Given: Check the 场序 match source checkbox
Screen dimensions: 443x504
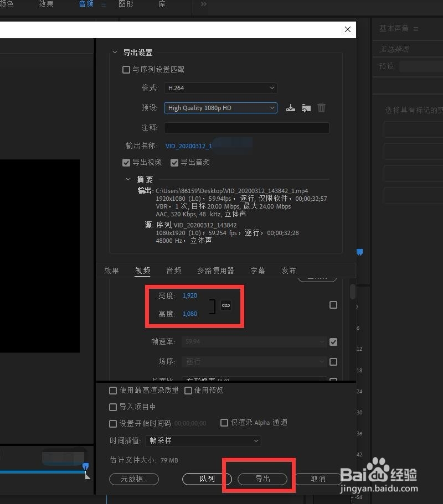Looking at the screenshot, I should tap(333, 362).
